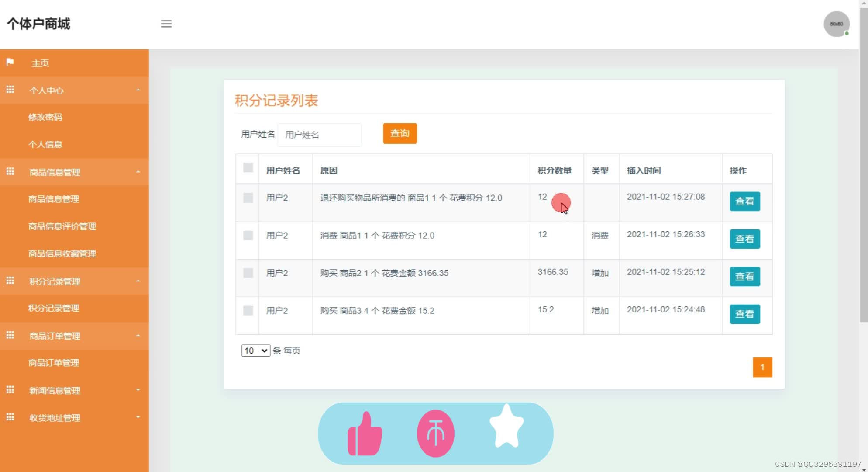Viewport: 868px width, 472px height.
Task: Click the pink coin icon
Action: 435,434
